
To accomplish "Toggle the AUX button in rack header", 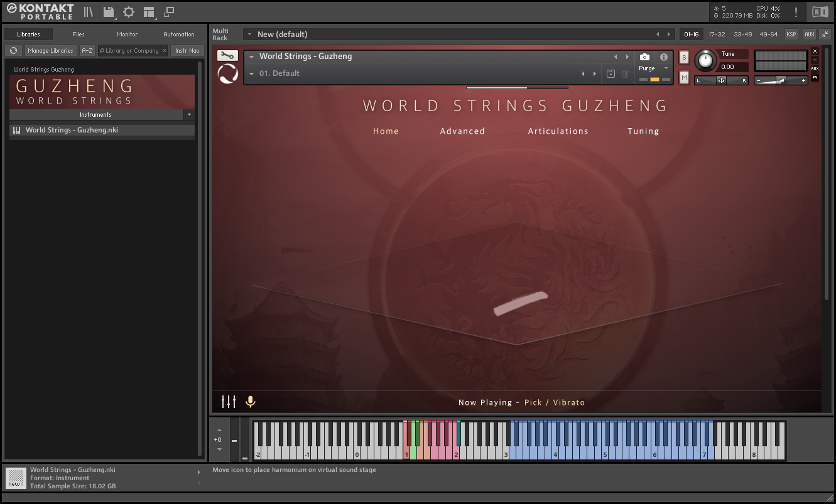I will [x=809, y=35].
